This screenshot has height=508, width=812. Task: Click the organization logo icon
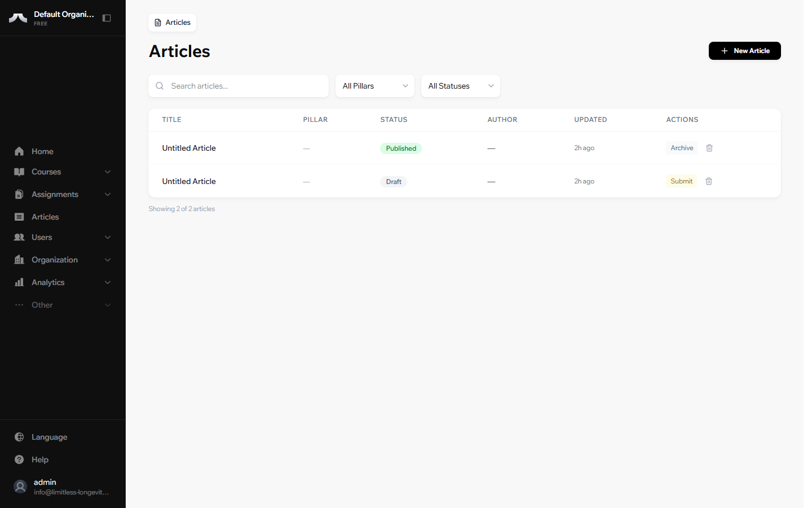18,18
